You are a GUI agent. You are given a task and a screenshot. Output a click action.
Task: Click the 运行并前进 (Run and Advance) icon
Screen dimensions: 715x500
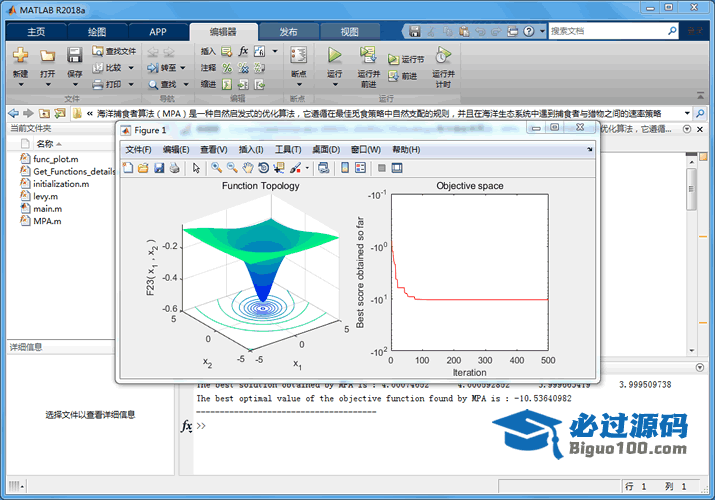[x=368, y=55]
